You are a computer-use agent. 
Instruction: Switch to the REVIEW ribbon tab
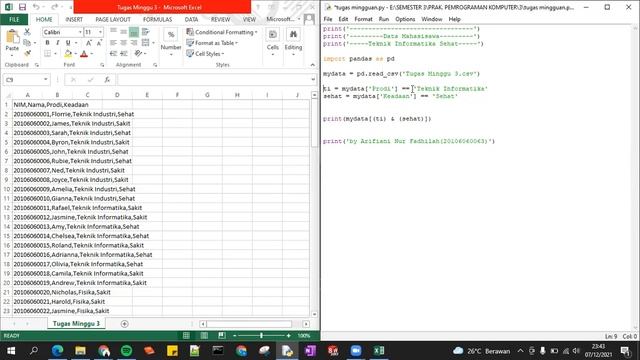pos(220,19)
